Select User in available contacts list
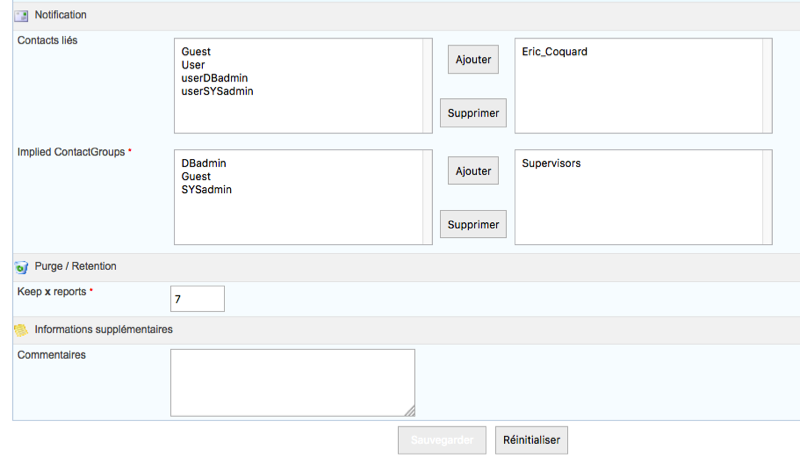Viewport: 800px width, 464px height. tap(193, 65)
